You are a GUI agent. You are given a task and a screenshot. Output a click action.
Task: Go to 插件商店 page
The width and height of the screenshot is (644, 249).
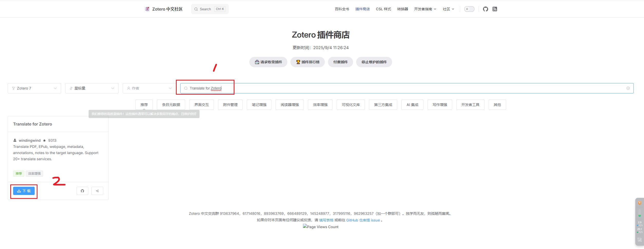pos(363,9)
